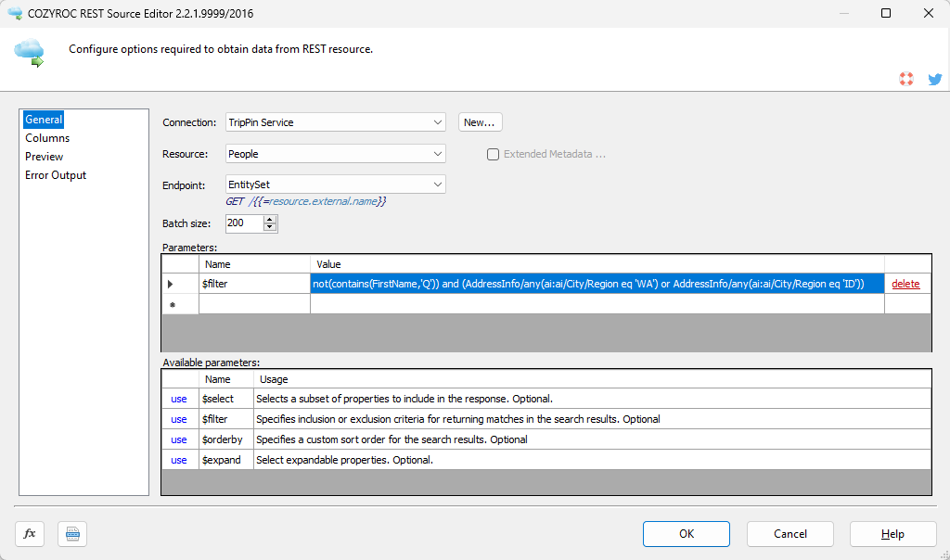The height and width of the screenshot is (560, 950).
Task: Use the $expand available parameter
Action: [179, 460]
